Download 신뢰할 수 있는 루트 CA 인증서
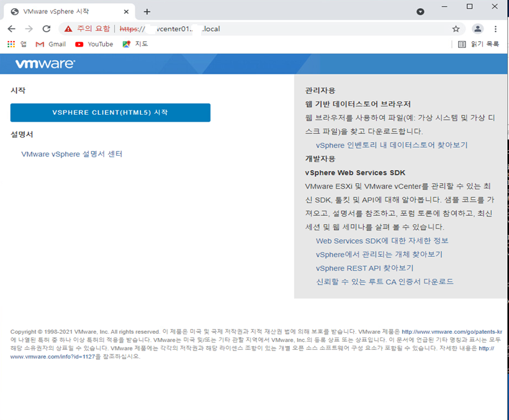Screen dimensions: 509x420 tap(385, 282)
